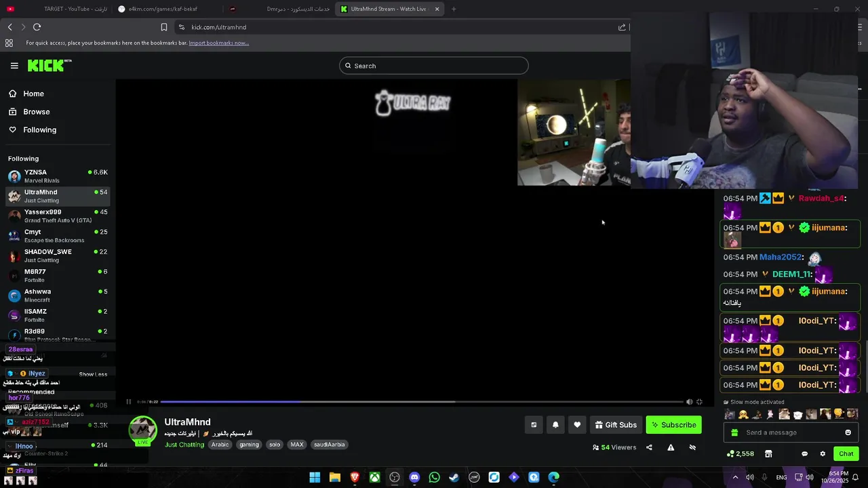Click Import bookmarks now link

[218, 43]
